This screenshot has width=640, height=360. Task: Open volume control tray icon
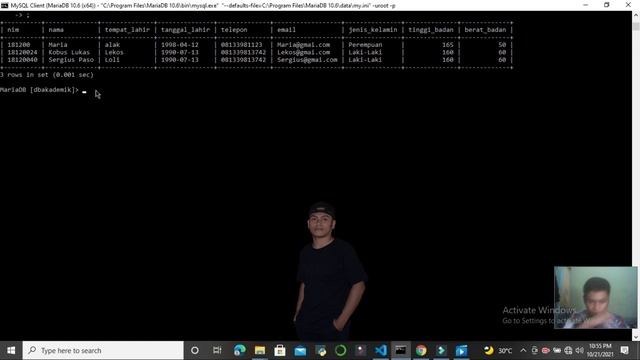[x=579, y=350]
